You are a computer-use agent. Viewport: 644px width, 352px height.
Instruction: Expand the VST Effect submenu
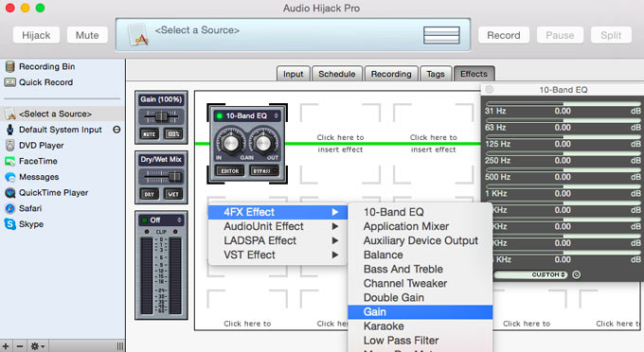pyautogui.click(x=278, y=255)
